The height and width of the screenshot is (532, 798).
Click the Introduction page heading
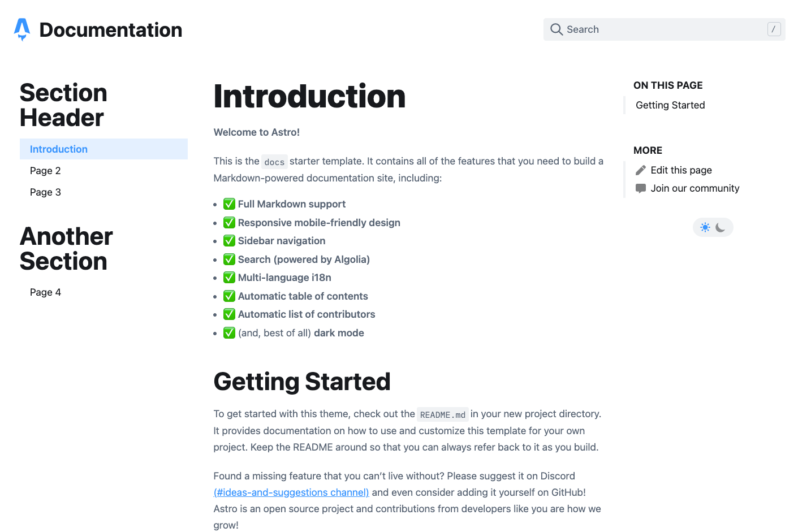(x=309, y=96)
